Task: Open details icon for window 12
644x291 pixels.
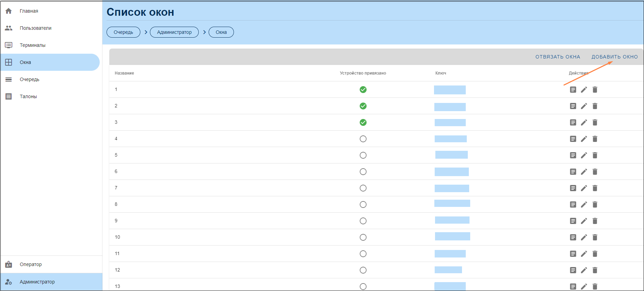Action: pos(573,270)
